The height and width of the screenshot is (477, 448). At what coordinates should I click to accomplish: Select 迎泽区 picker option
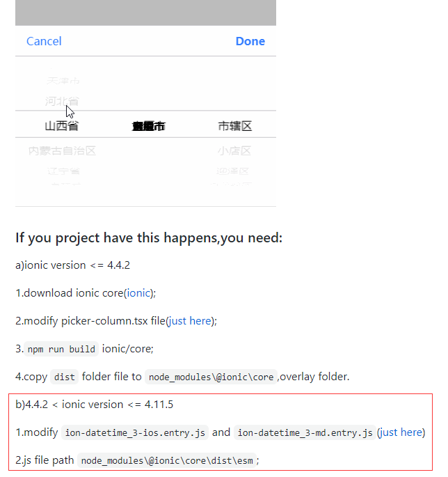233,171
